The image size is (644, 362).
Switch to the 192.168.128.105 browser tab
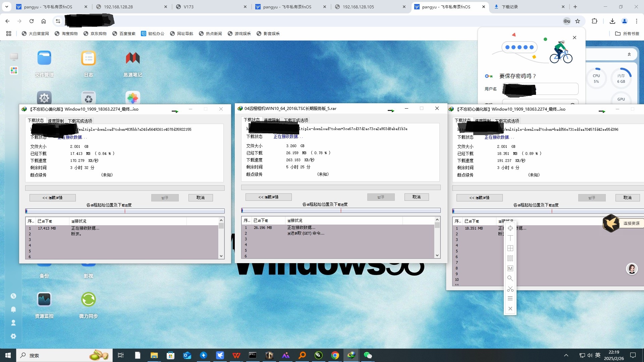pyautogui.click(x=370, y=7)
